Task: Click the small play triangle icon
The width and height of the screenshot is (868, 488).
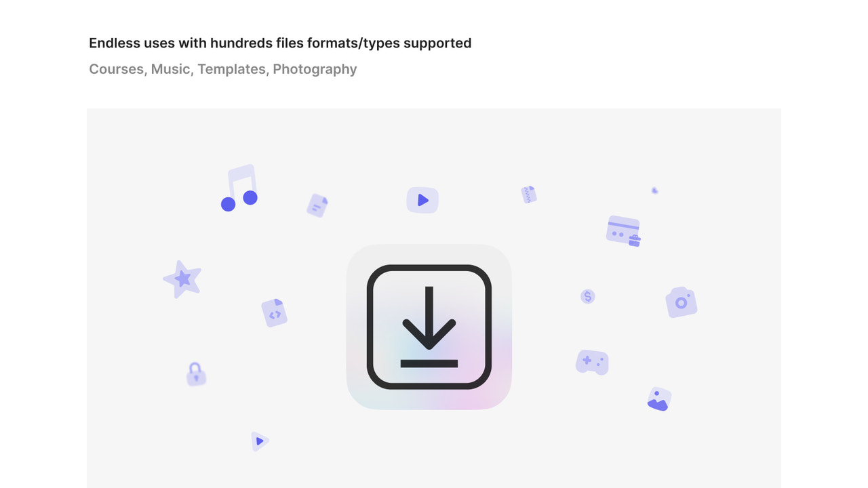Action: click(260, 441)
